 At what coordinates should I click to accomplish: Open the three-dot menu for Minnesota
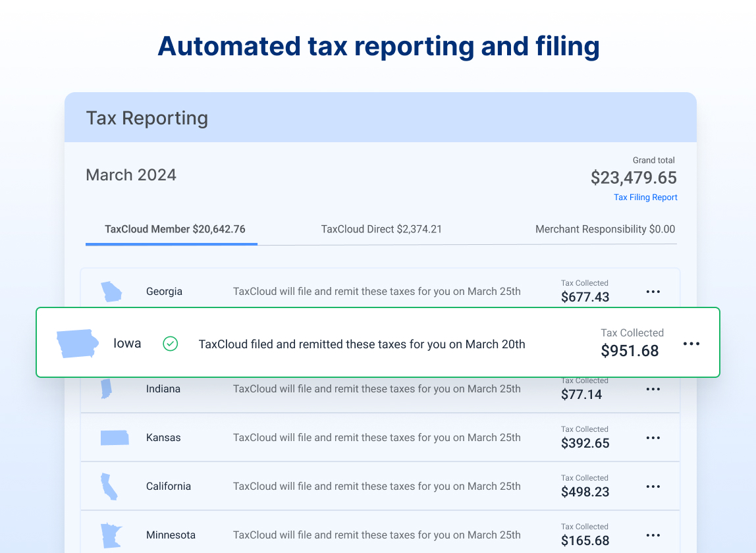click(x=653, y=535)
